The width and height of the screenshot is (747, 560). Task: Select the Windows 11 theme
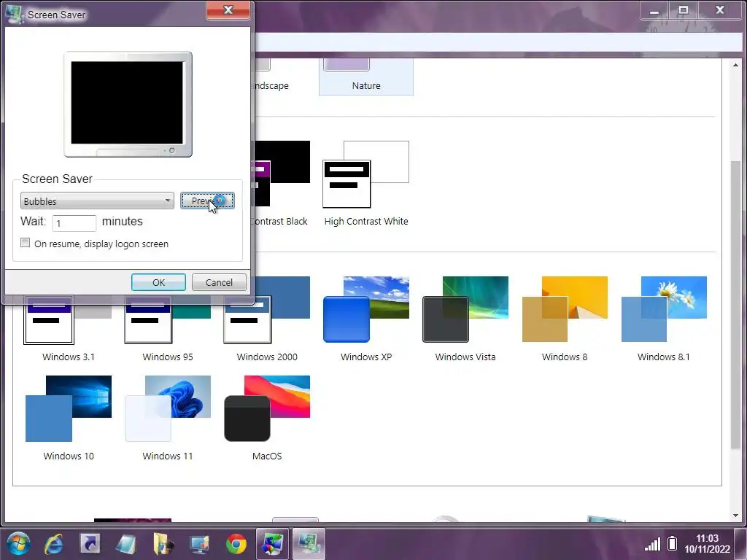click(x=168, y=418)
